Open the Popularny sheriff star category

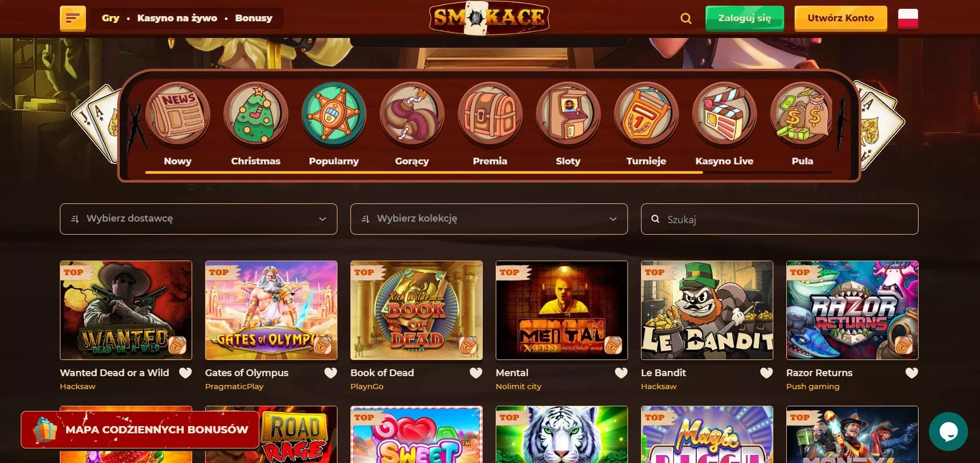[x=334, y=114]
